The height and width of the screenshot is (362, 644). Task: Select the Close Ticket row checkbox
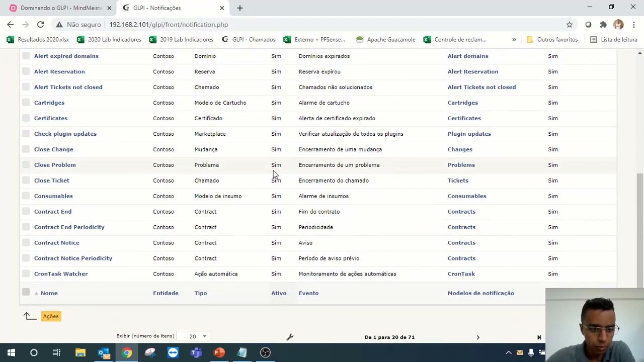[x=26, y=180]
